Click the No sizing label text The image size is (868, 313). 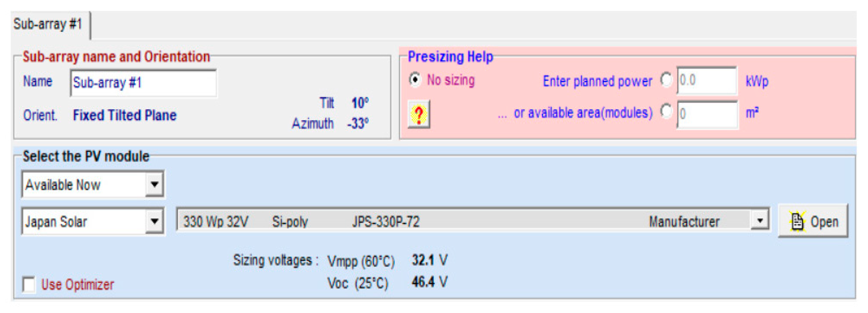450,80
